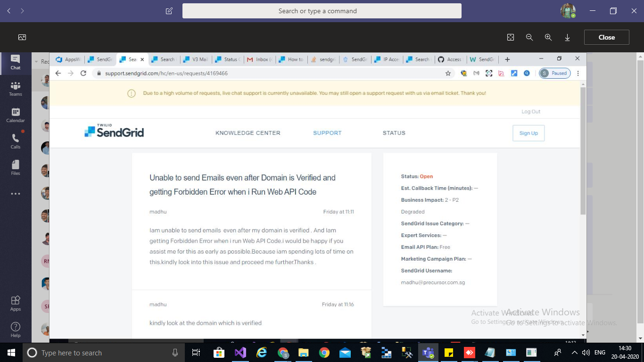The image size is (644, 362).
Task: Open a new browser tab with plus button
Action: click(x=507, y=59)
